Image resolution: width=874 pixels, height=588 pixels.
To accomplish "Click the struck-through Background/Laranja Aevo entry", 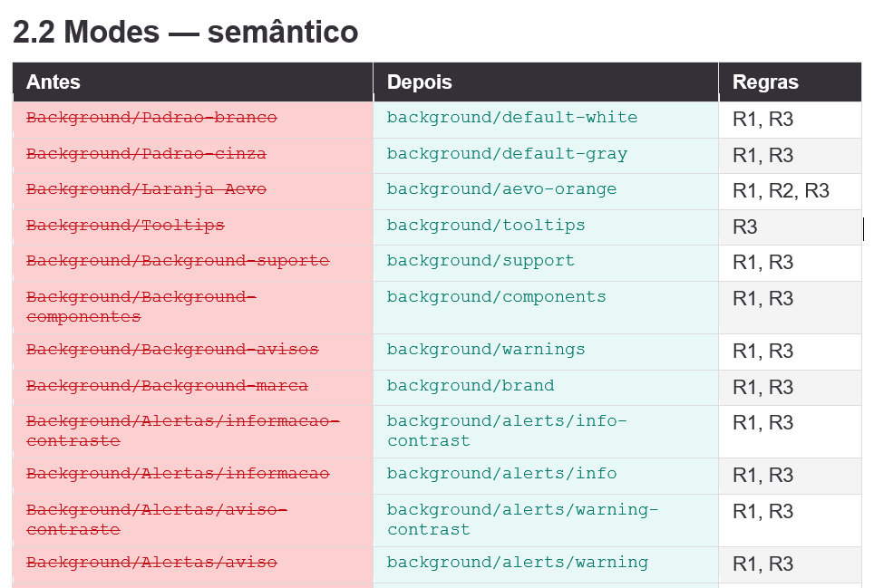I will point(146,189).
